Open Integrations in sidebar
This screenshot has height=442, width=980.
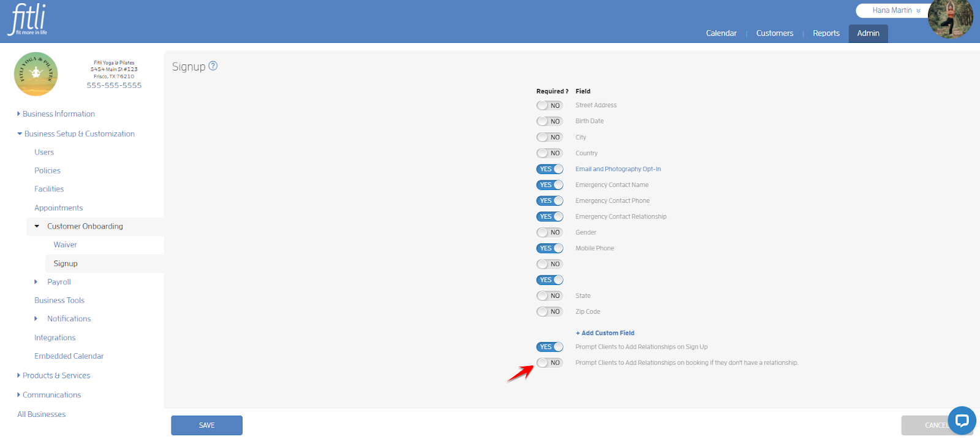55,338
